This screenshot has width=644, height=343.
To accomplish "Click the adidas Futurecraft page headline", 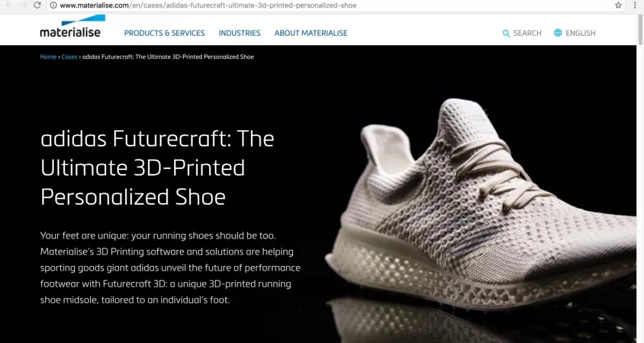I will [157, 168].
